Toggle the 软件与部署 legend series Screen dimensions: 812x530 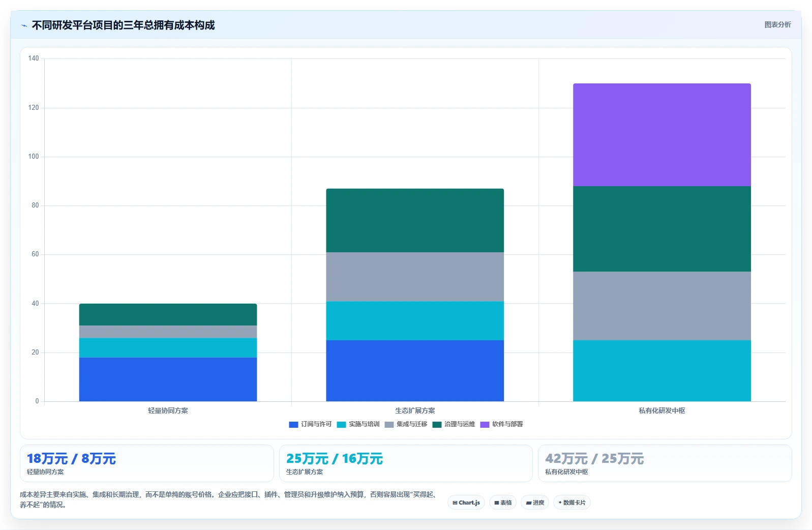(x=501, y=424)
